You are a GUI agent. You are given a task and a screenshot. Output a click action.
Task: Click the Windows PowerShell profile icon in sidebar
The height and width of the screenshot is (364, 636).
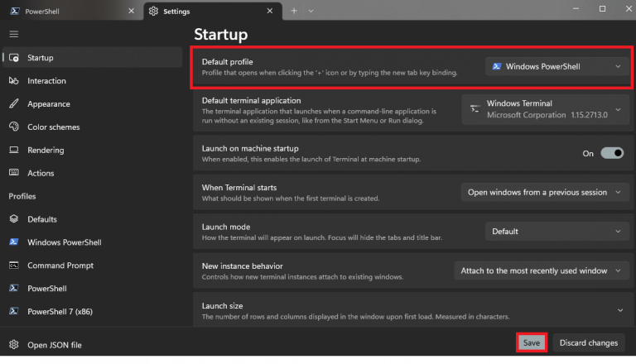pos(14,242)
